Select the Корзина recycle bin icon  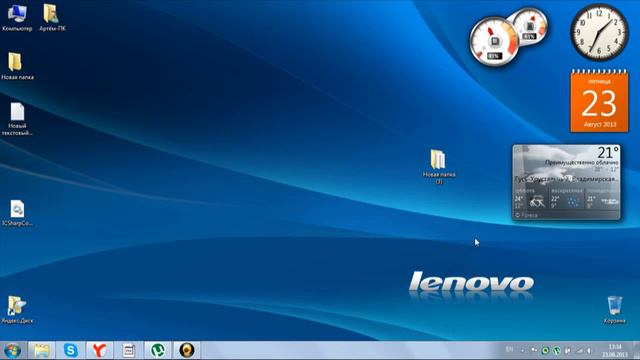click(615, 309)
